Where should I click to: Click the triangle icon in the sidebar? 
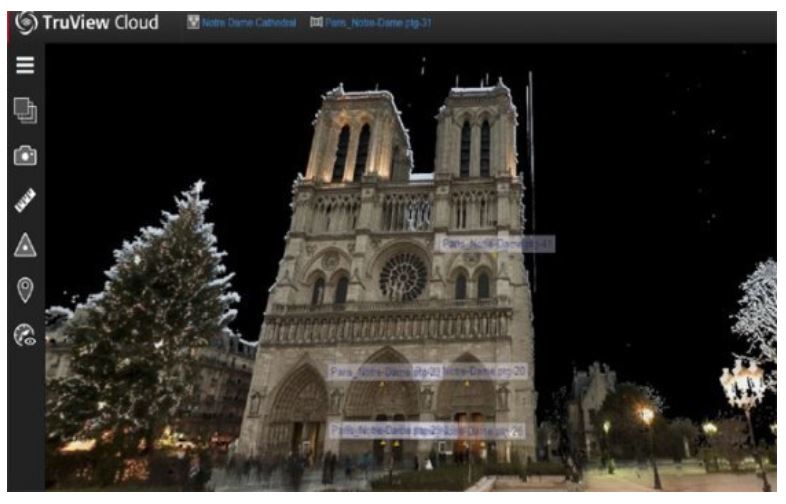pyautogui.click(x=25, y=246)
